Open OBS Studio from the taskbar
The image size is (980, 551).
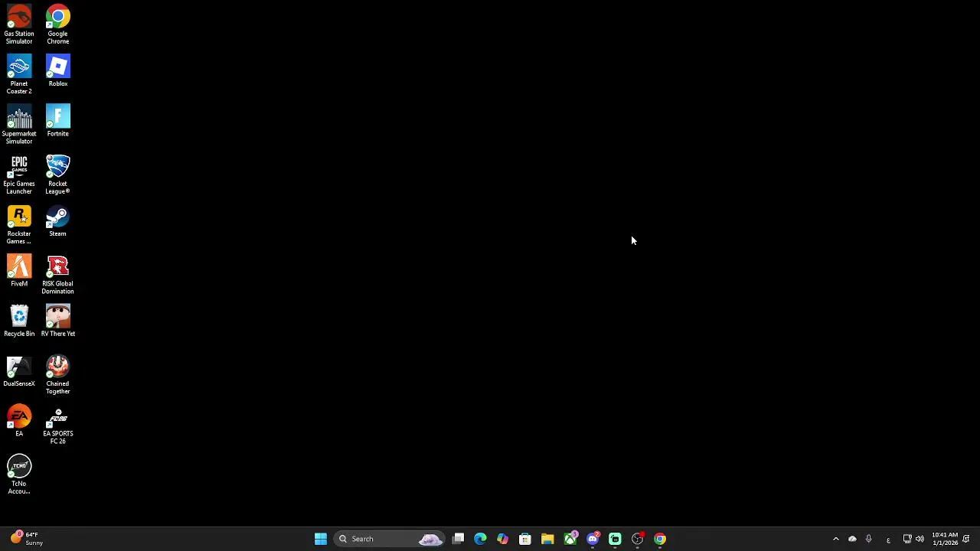click(638, 539)
